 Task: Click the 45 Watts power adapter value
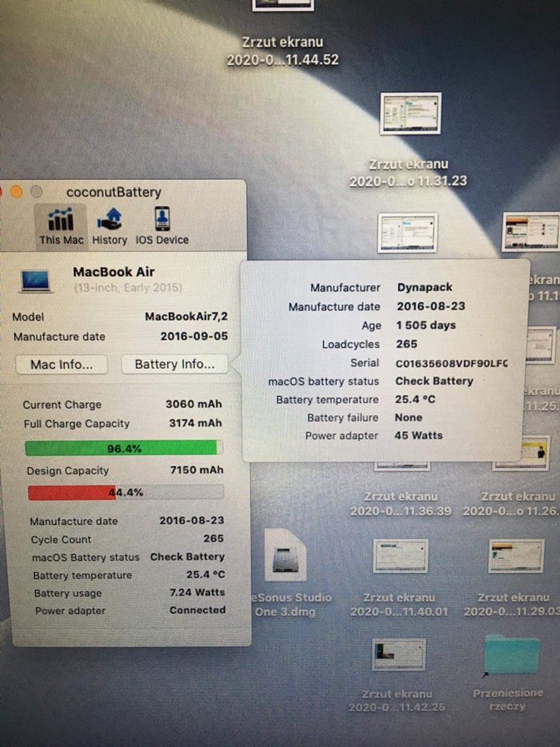pyautogui.click(x=419, y=436)
